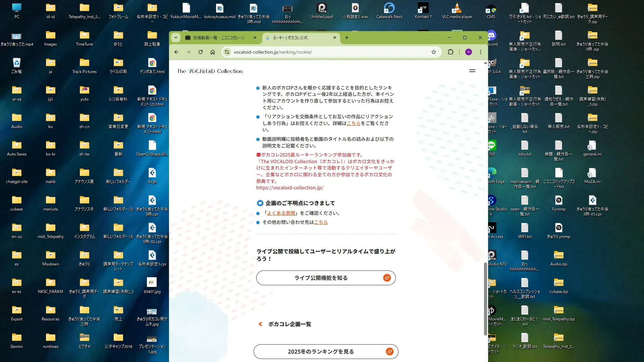Open the よくある質問 link

(x=281, y=213)
